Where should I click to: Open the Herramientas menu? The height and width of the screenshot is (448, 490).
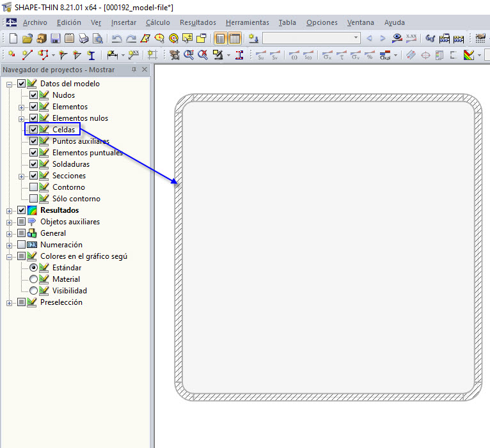point(247,22)
